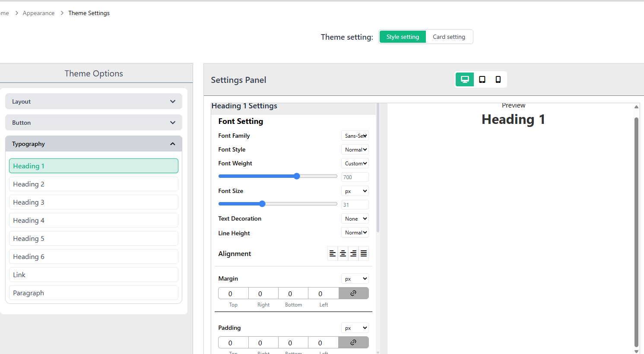Select Paragraph typography option

(94, 293)
